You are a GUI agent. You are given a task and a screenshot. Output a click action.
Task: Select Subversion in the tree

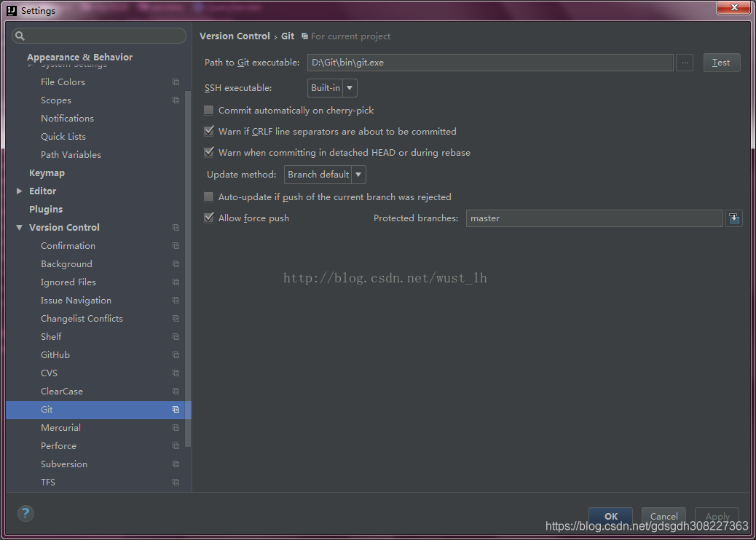pos(64,464)
